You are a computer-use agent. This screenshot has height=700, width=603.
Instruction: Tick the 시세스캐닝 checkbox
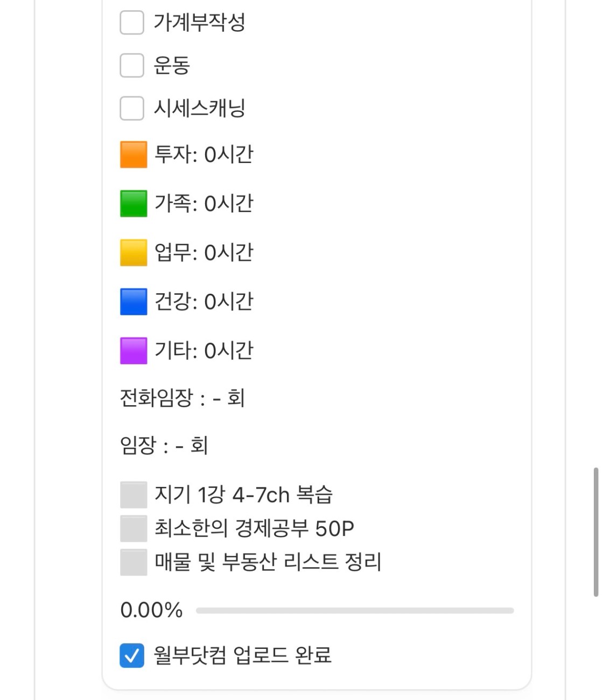coord(132,108)
